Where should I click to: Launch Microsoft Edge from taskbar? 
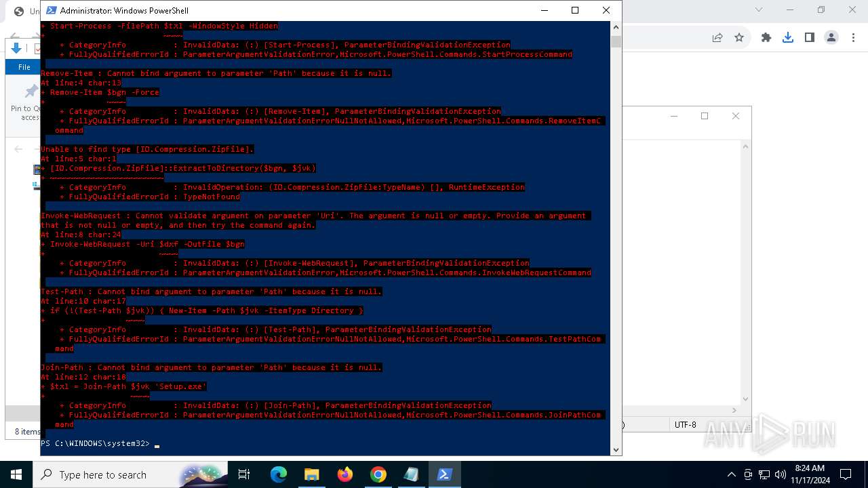click(x=279, y=474)
